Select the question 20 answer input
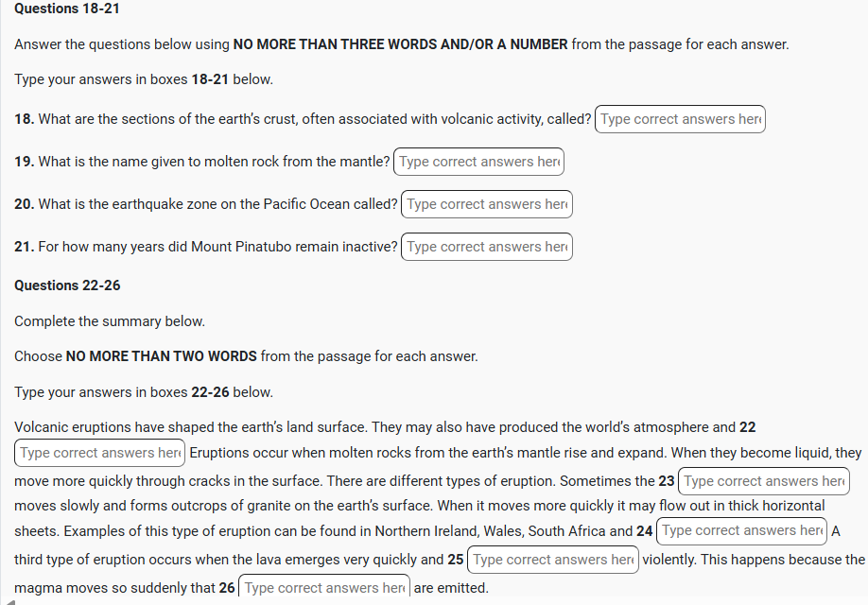 [486, 204]
